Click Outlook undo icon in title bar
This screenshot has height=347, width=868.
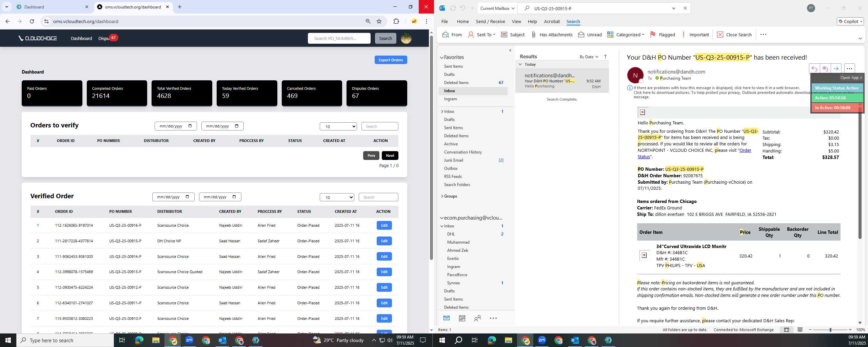pyautogui.click(x=463, y=8)
